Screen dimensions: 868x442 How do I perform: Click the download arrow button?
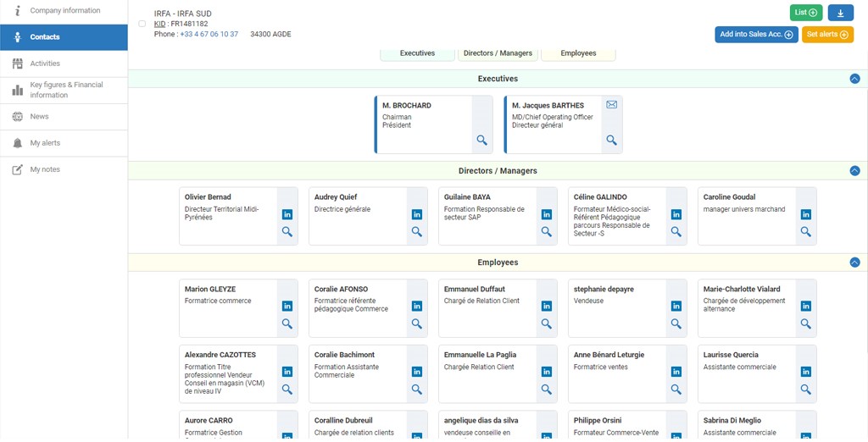click(840, 13)
